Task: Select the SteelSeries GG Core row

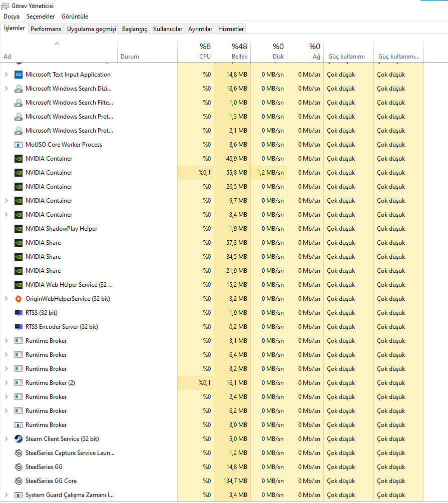Action: [212, 481]
